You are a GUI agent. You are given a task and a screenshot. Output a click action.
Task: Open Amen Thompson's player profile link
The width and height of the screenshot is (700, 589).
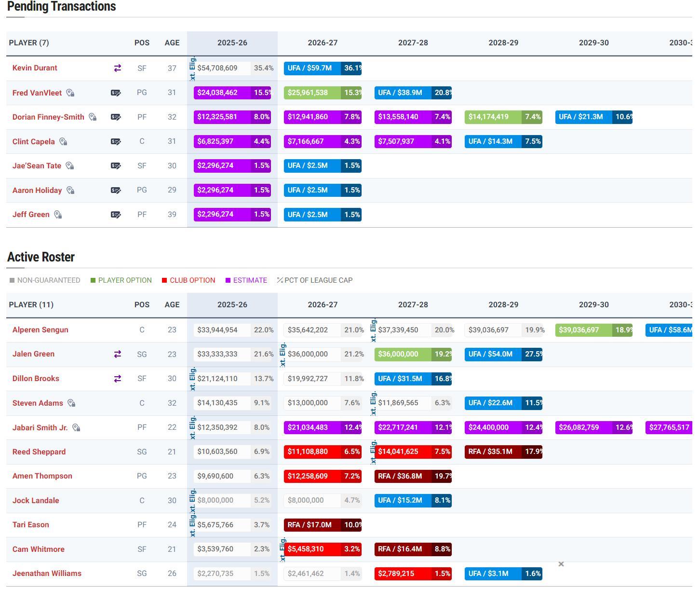42,476
